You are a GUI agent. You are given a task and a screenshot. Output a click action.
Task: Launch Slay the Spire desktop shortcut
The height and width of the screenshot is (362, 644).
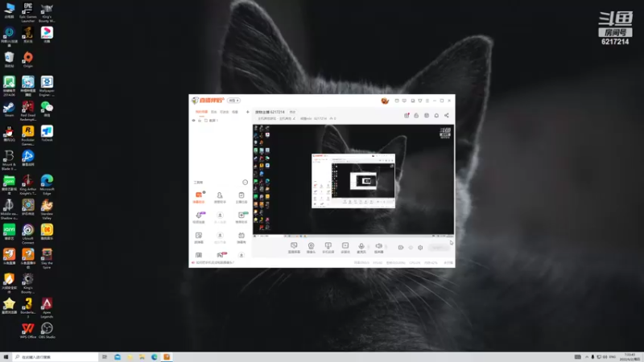(x=47, y=258)
